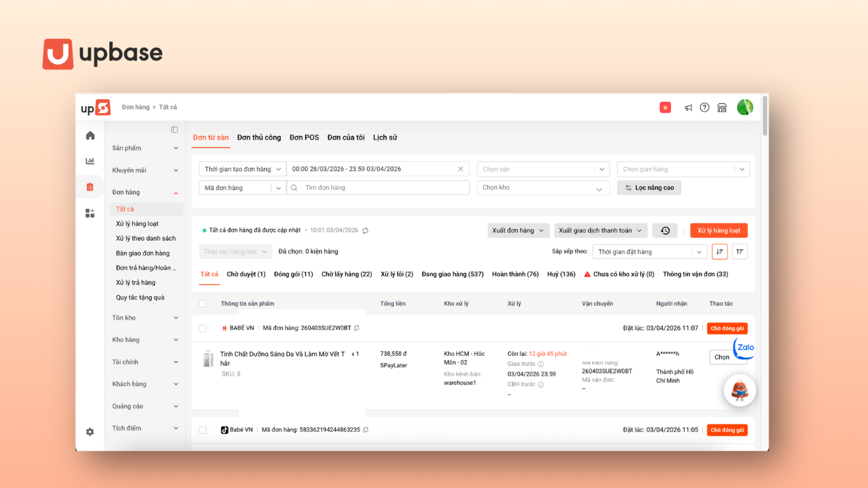Screen dimensions: 868x488
Task: Open the Chọn action dropdown in order row
Action: pyautogui.click(x=728, y=357)
